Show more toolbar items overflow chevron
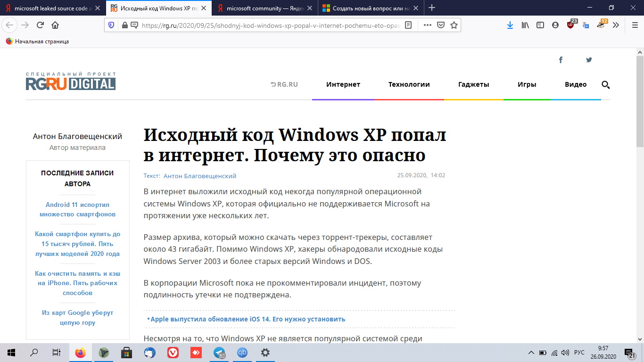The image size is (644, 362). (x=616, y=25)
